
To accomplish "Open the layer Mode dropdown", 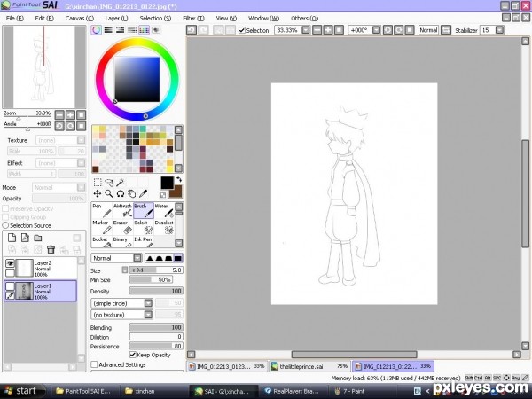I will (x=81, y=187).
